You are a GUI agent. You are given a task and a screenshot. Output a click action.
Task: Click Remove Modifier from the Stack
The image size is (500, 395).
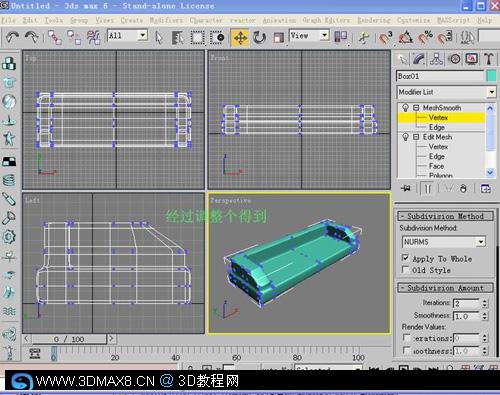463,189
